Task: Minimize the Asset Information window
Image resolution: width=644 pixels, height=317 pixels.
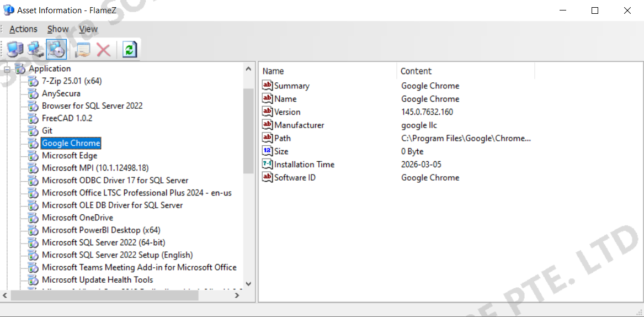Action: pos(562,10)
